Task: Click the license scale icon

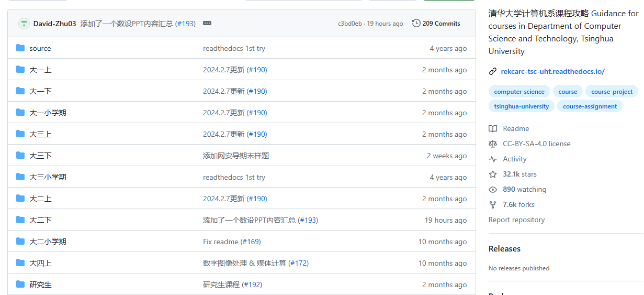Action: (493, 144)
